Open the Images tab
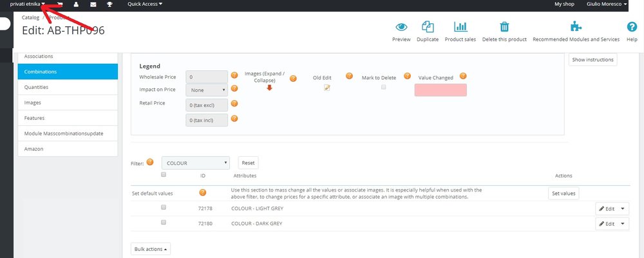Screen dimensions: 644x258 point(68,103)
